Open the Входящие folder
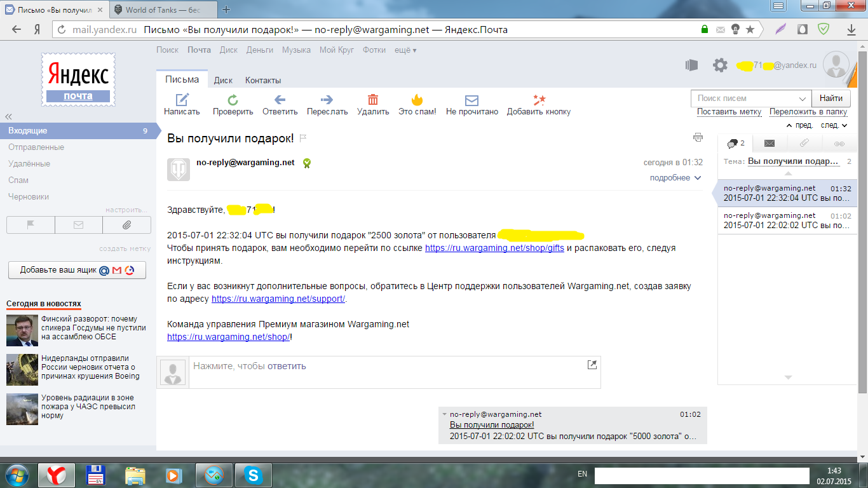 [x=78, y=131]
